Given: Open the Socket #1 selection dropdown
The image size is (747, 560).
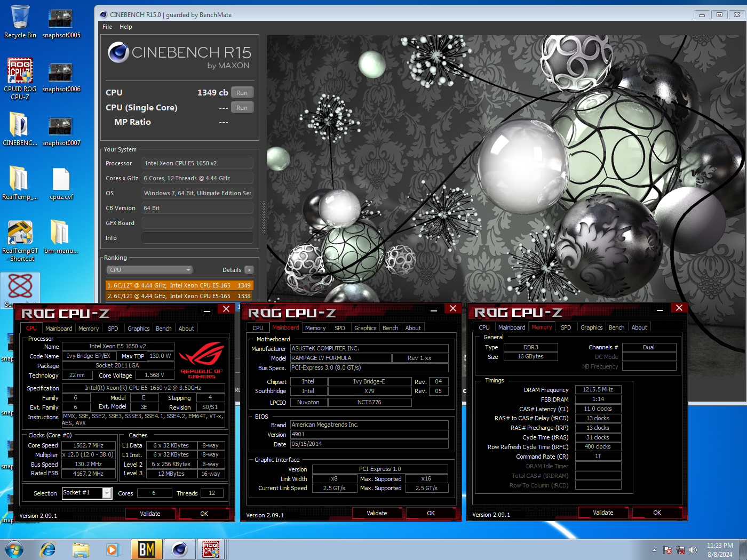Looking at the screenshot, I should [x=86, y=493].
